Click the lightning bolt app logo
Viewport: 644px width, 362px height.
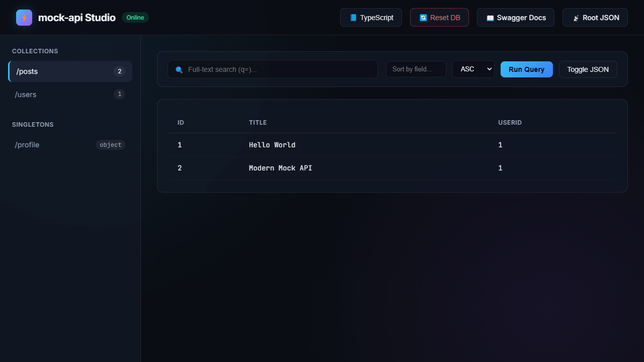[24, 18]
